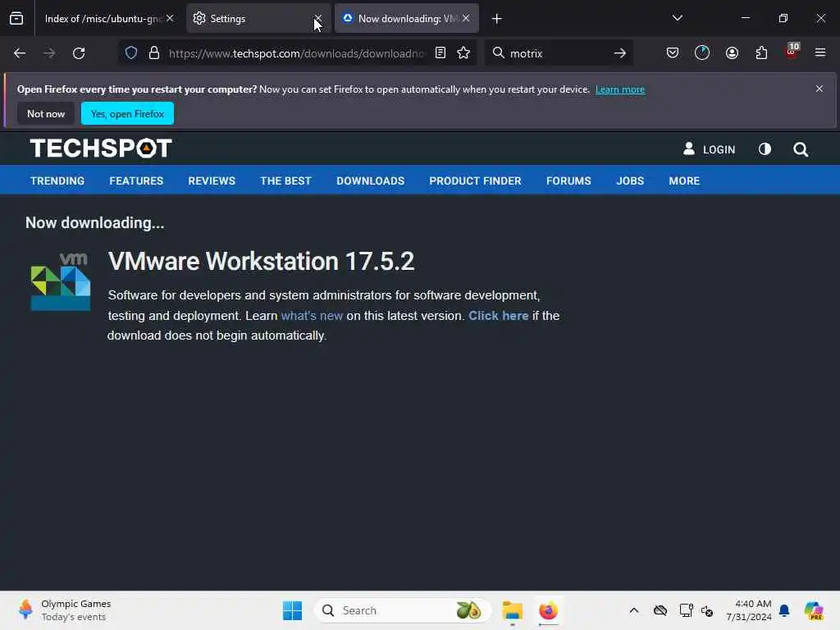
Task: Open the notifications bell
Action: (x=784, y=610)
